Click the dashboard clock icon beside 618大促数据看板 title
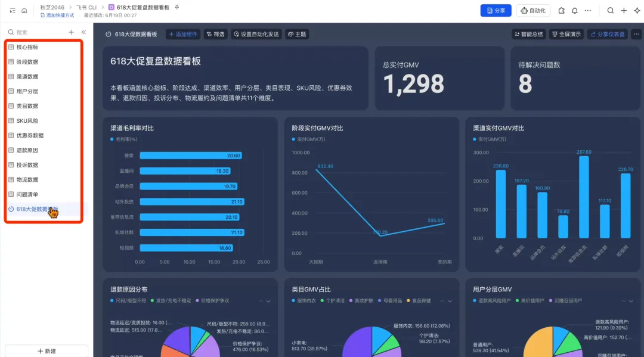 click(108, 35)
